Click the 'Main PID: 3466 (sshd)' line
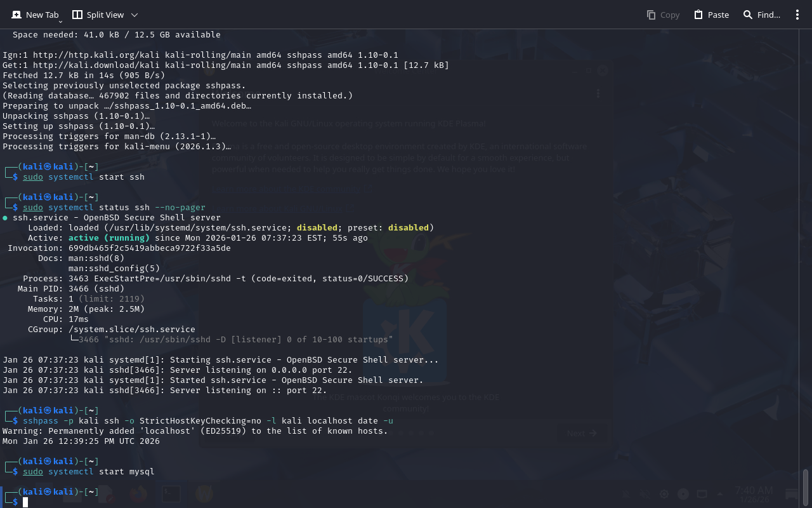 [x=71, y=289]
